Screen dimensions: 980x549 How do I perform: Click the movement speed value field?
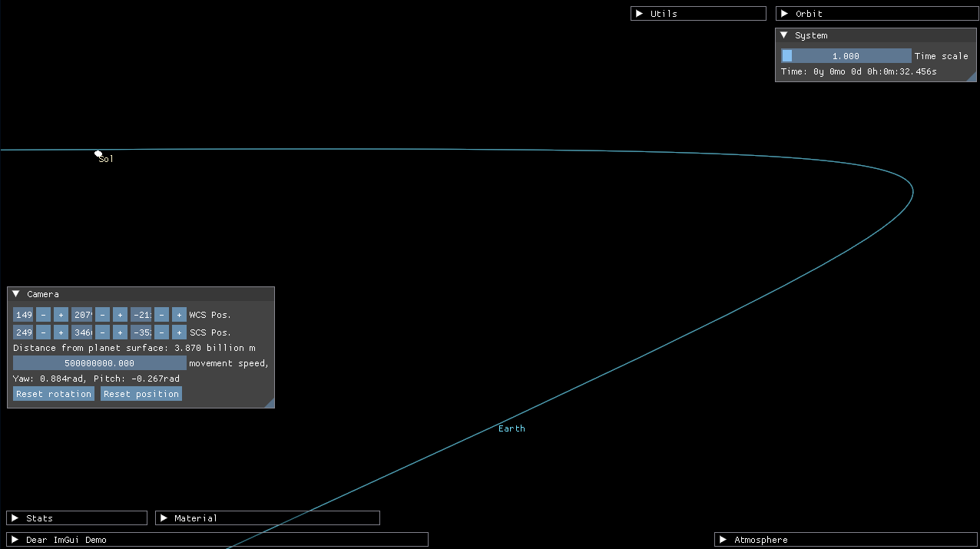point(100,363)
